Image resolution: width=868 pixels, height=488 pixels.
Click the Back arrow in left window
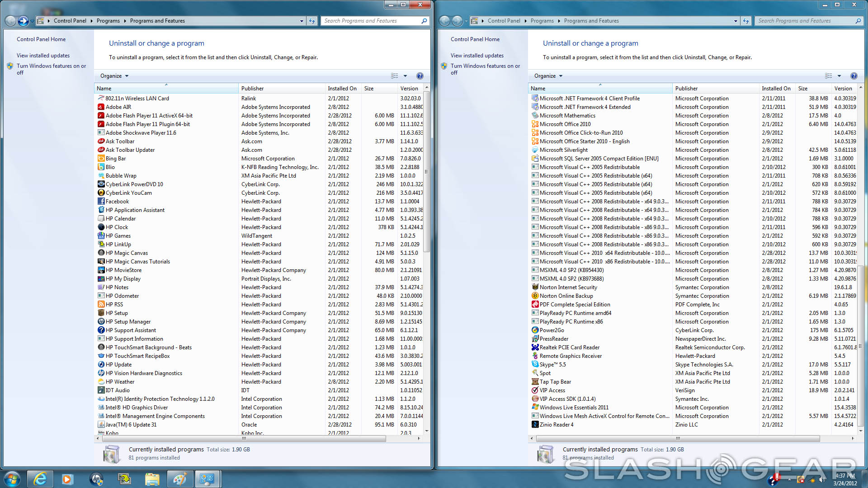11,21
